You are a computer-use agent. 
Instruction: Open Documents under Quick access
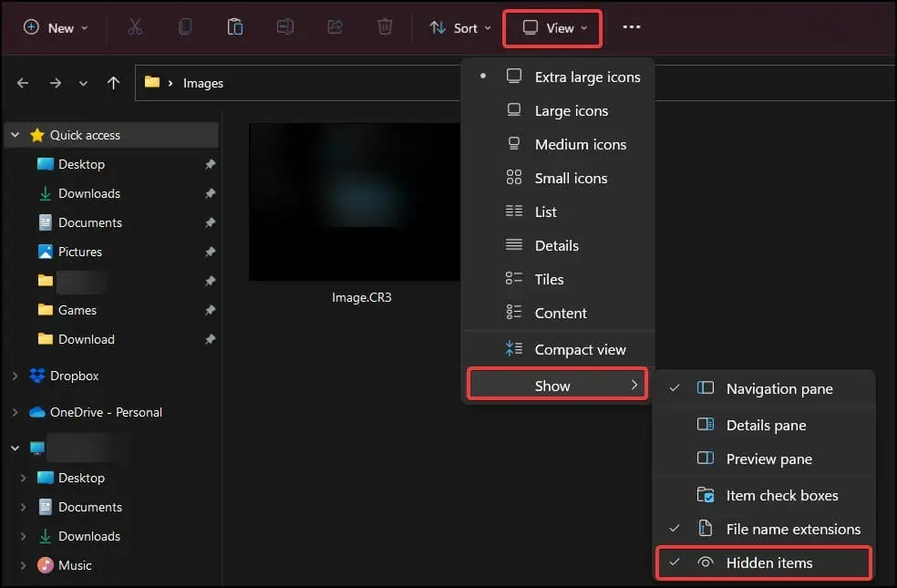[90, 222]
